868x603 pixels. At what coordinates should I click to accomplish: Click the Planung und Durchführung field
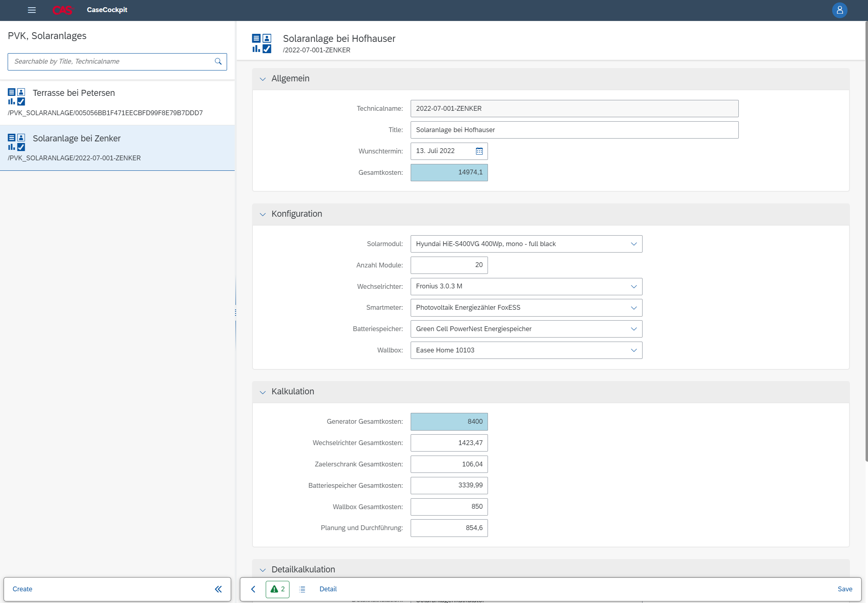point(449,528)
